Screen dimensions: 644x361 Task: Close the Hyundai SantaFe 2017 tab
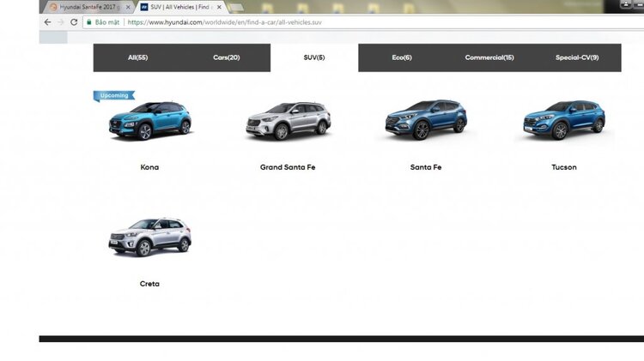click(x=128, y=7)
